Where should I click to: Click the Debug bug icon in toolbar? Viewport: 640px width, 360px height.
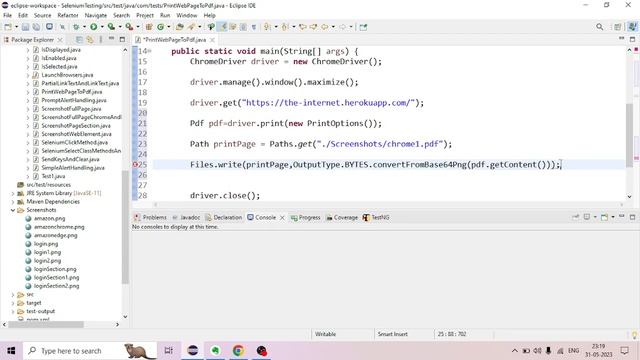click(76, 27)
